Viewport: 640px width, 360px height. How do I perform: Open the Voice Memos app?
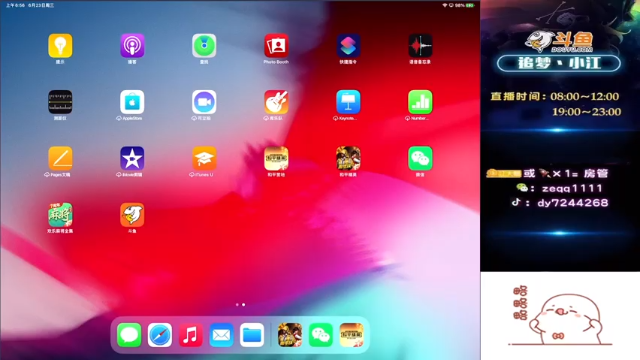pos(420,45)
